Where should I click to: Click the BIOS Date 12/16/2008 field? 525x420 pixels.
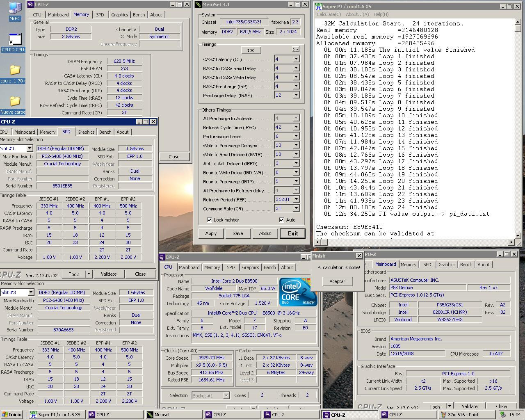417,354
